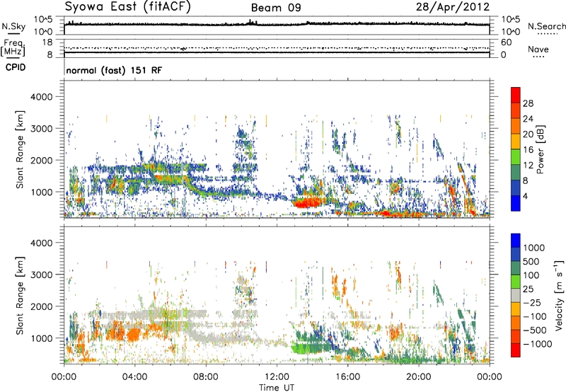566x392 pixels.
Task: Click the red strong-power echo near 14:00
Action: (x=306, y=202)
